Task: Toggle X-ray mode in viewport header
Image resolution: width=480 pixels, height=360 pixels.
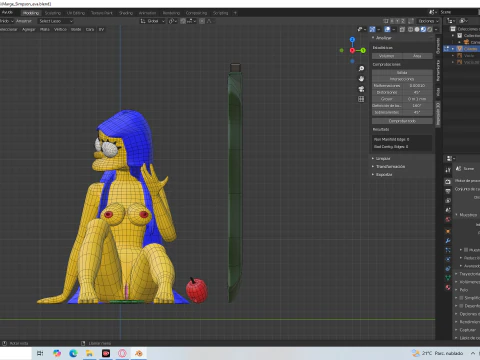Action: pos(402,29)
